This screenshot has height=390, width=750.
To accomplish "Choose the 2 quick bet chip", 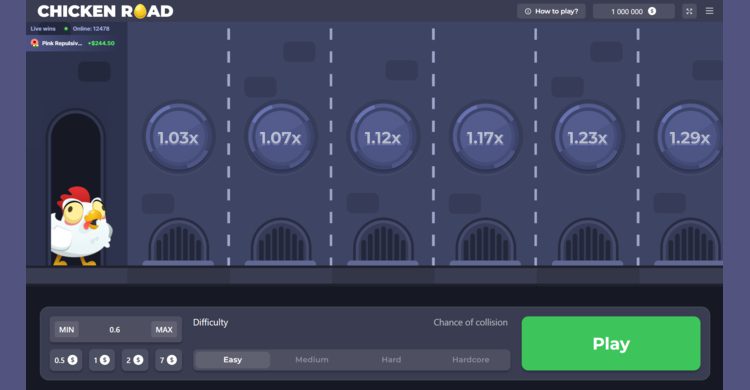I will click(134, 360).
